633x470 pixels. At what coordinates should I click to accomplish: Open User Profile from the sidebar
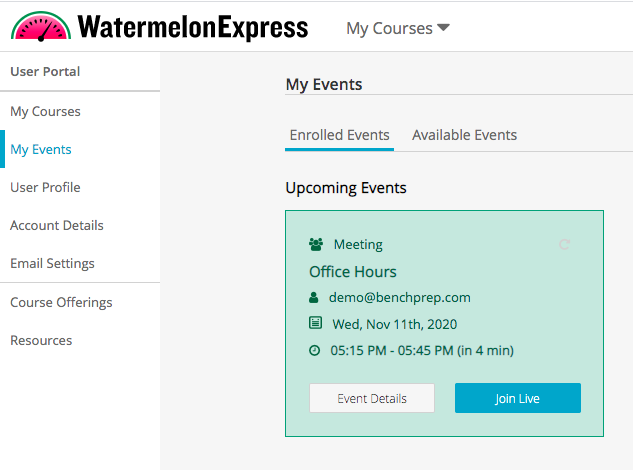point(45,187)
